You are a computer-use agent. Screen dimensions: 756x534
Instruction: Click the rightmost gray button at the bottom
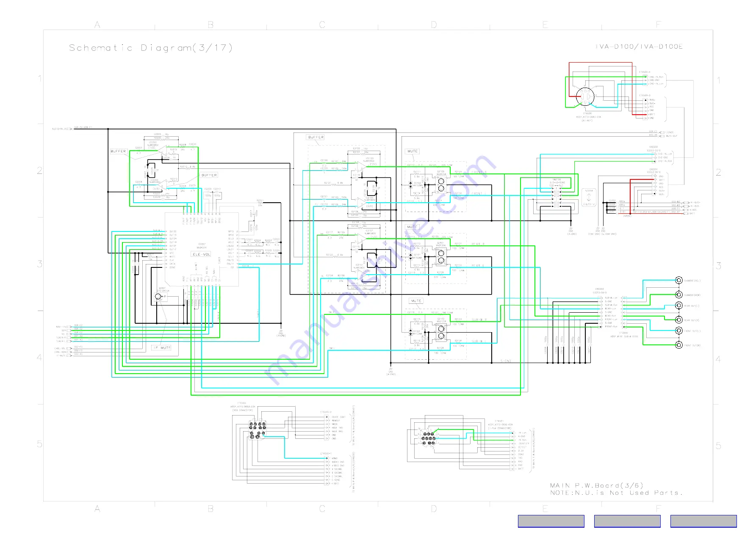tap(703, 521)
